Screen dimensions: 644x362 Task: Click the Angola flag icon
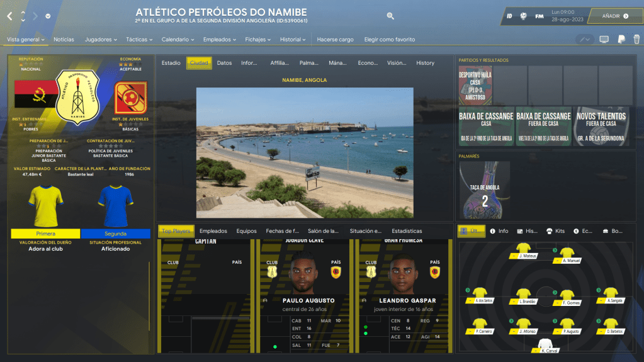(x=31, y=98)
